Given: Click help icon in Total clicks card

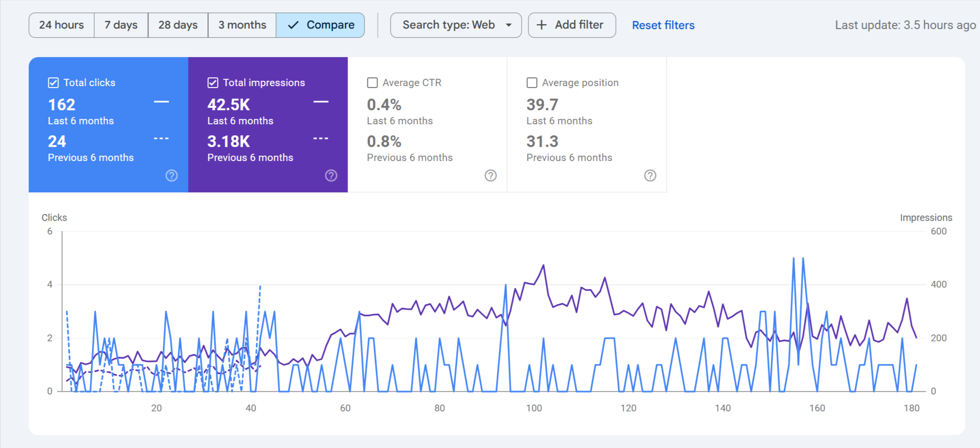Looking at the screenshot, I should point(172,175).
